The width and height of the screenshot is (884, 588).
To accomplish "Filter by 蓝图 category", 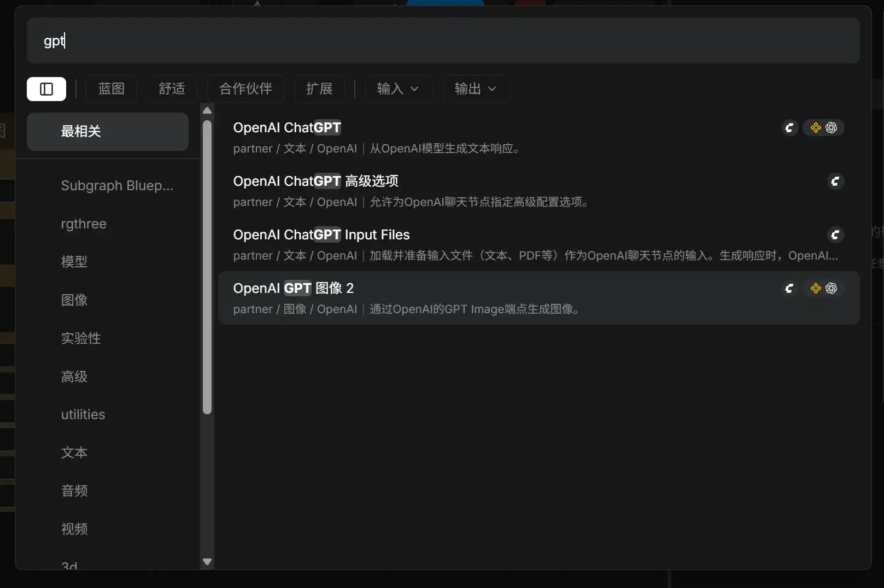I will tap(112, 89).
